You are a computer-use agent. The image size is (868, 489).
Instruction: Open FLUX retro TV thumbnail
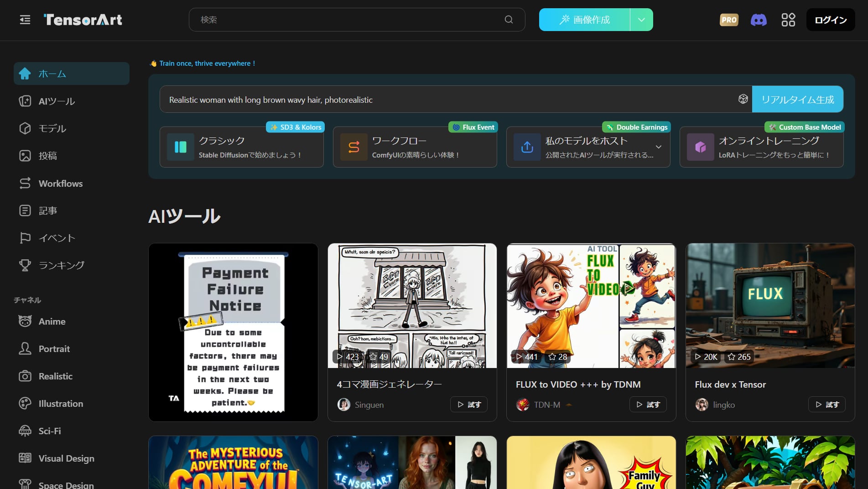coord(770,305)
